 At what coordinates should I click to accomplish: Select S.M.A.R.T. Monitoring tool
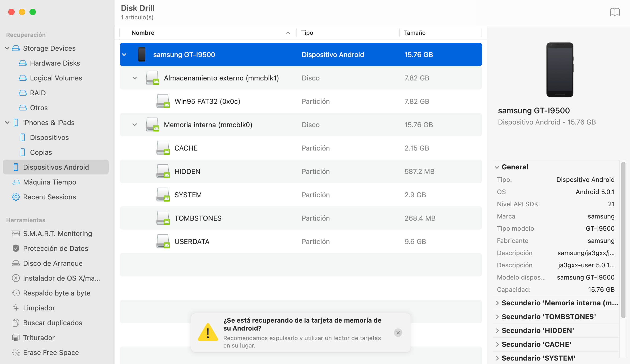point(58,234)
